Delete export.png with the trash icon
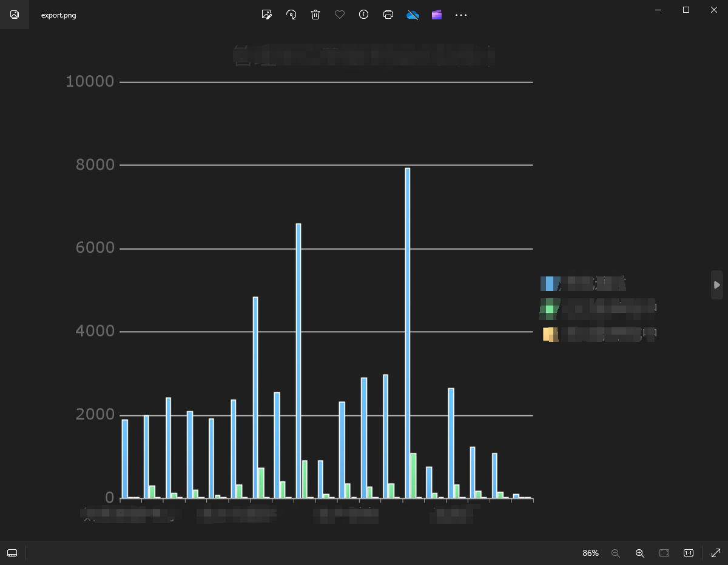The width and height of the screenshot is (728, 565). coord(315,15)
